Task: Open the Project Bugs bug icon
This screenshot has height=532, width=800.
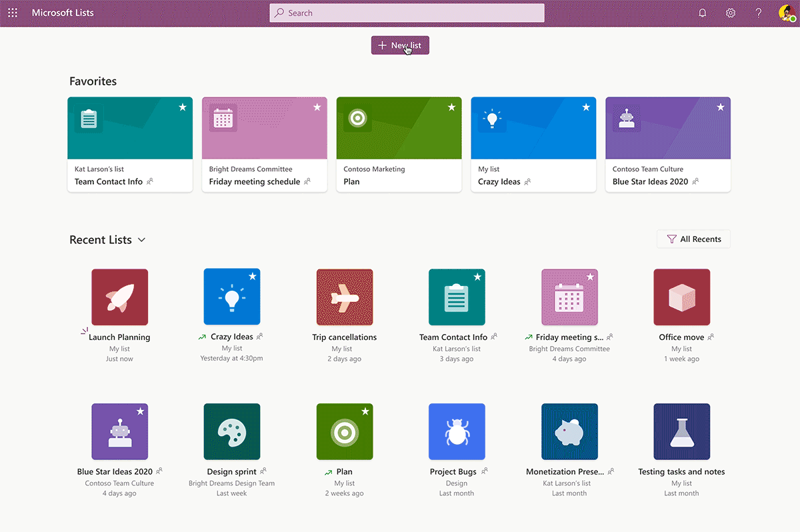Action: click(x=457, y=431)
